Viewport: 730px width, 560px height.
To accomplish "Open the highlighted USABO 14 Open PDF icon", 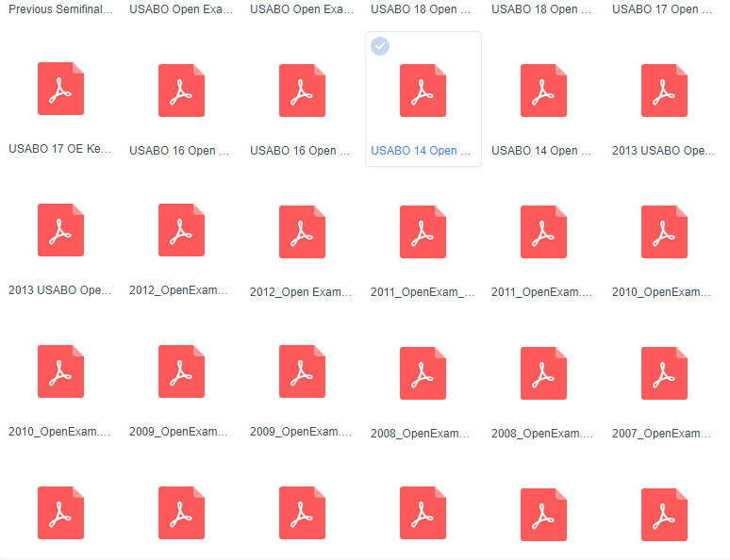I will 423,91.
